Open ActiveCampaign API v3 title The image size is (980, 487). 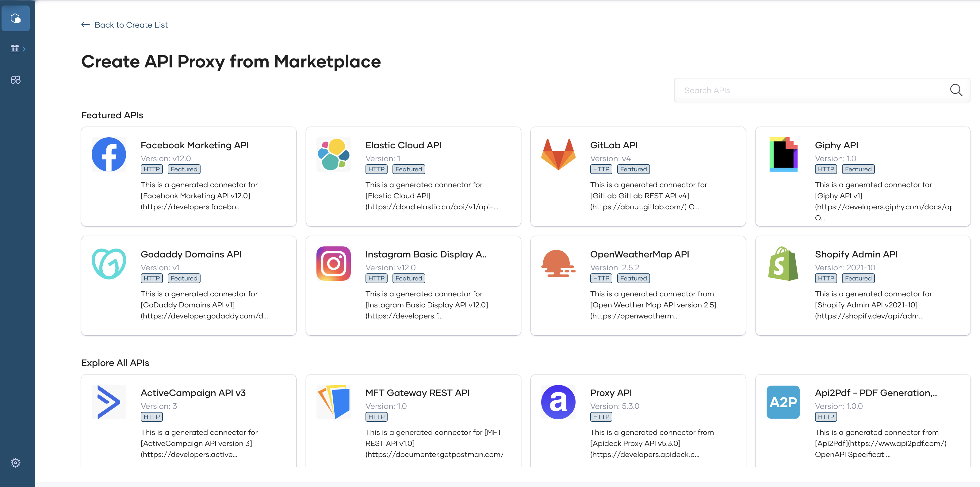[193, 393]
